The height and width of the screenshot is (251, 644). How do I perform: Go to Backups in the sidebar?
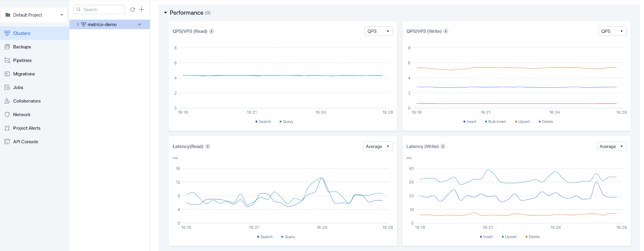22,47
